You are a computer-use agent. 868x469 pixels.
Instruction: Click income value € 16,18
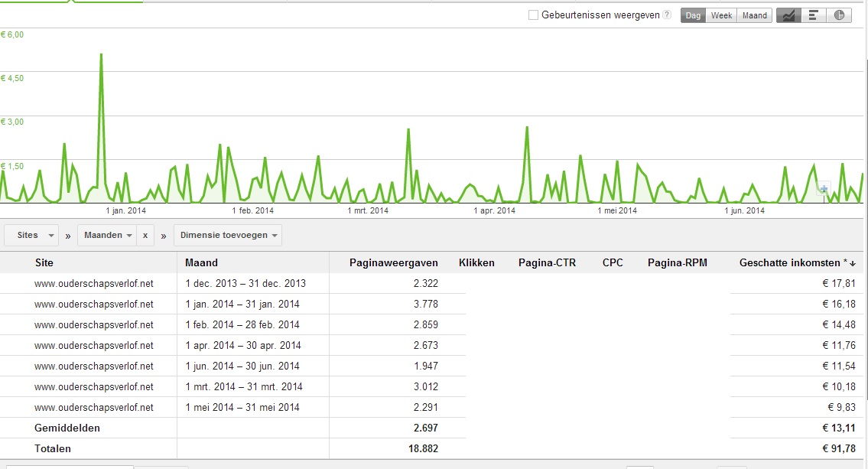coord(839,304)
